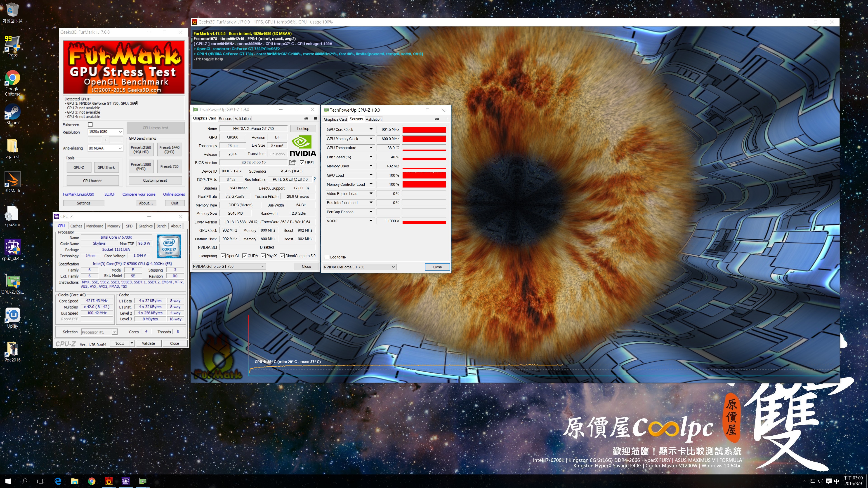This screenshot has height=488, width=868.
Task: Open the vgatest folder on desktop
Action: pyautogui.click(x=12, y=148)
